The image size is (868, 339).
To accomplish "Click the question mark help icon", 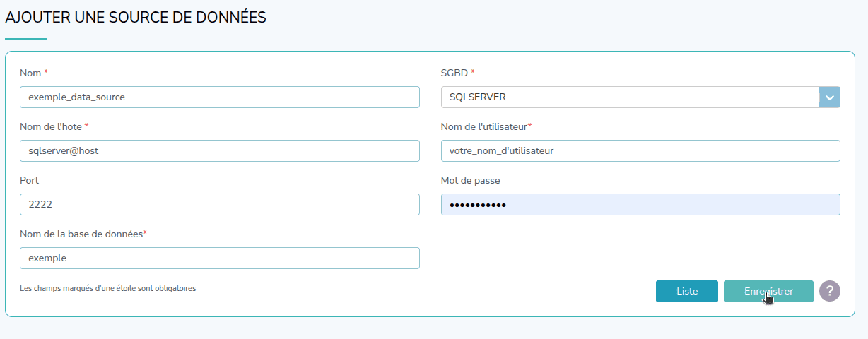I will point(829,291).
